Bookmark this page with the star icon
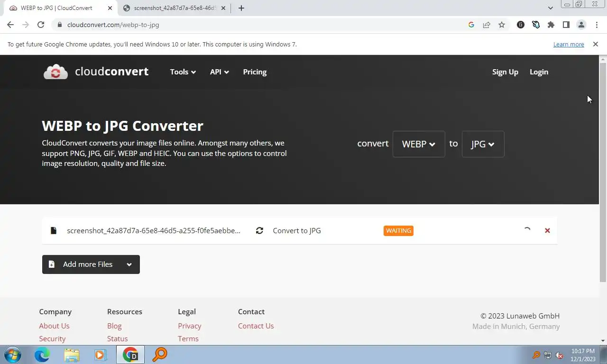Viewport: 607px width, 364px height. pos(502,25)
